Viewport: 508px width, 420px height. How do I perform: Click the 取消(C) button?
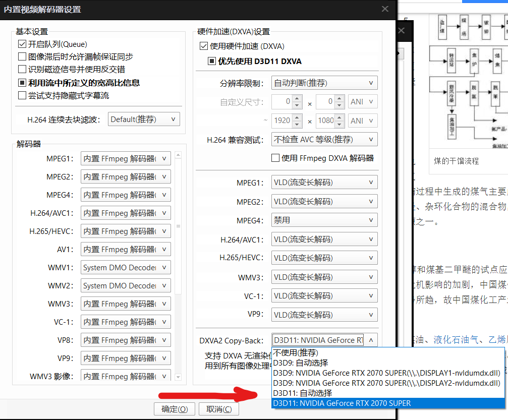coord(219,409)
